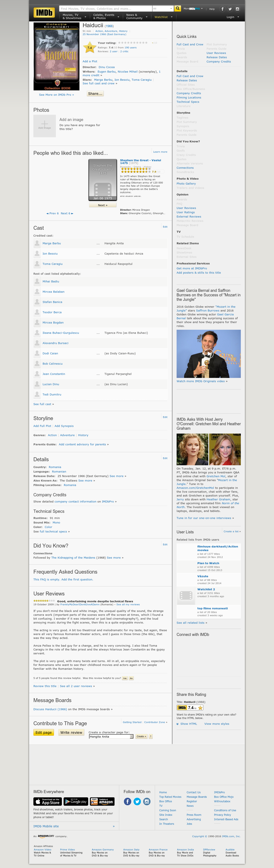This screenshot has height=868, width=274.
Task: Open the character page select showing Hangita Anita
Action: [x=111, y=736]
